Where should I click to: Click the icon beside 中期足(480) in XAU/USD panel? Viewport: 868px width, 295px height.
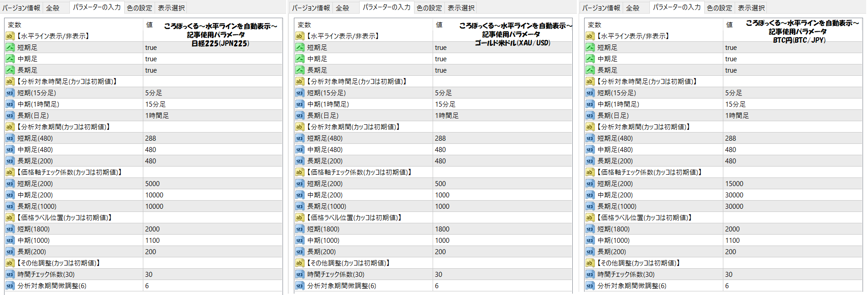point(300,149)
